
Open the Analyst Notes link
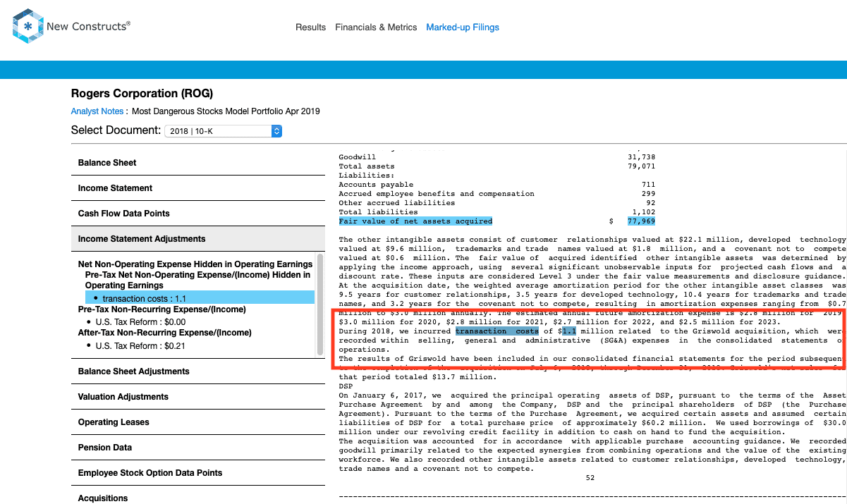coord(97,111)
